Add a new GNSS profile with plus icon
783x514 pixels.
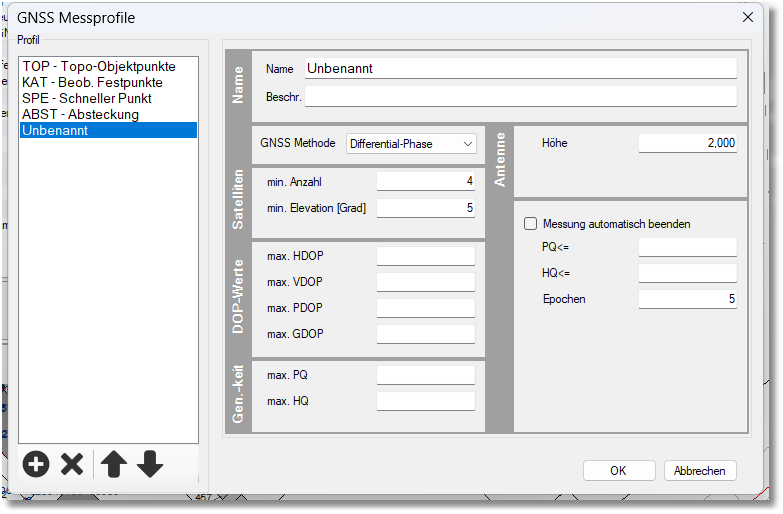pos(36,464)
